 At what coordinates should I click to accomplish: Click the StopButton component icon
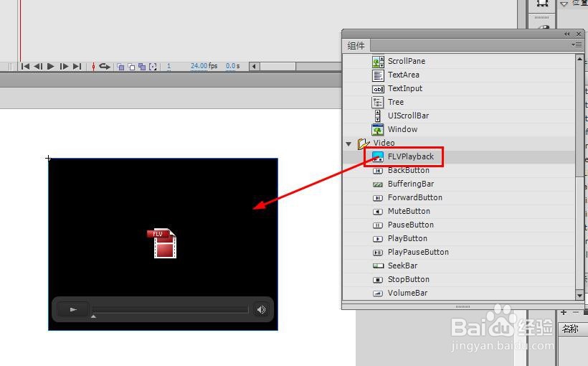[378, 280]
